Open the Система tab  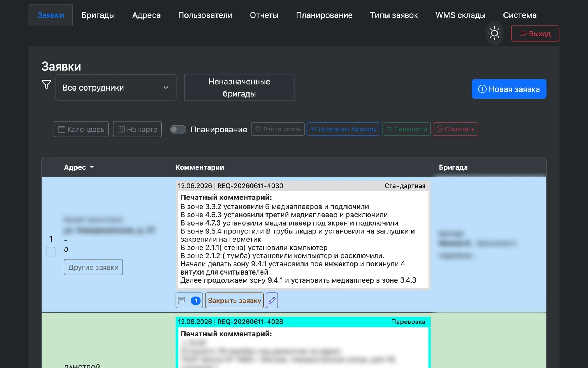pos(520,15)
